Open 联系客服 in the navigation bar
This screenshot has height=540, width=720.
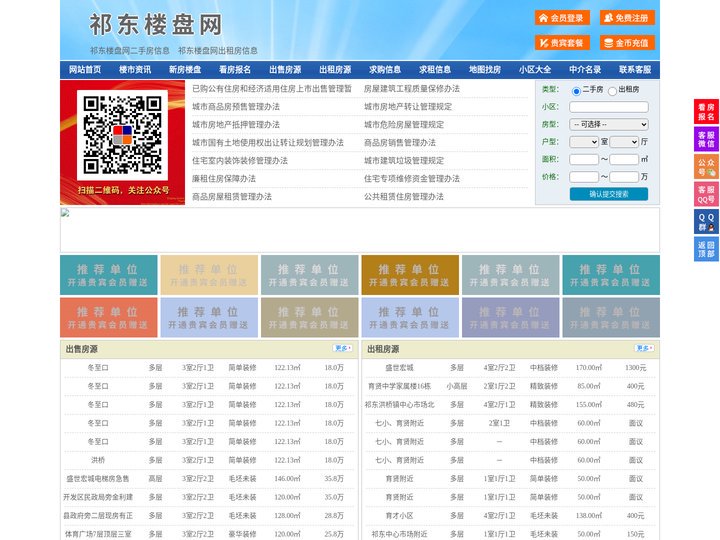coord(635,70)
